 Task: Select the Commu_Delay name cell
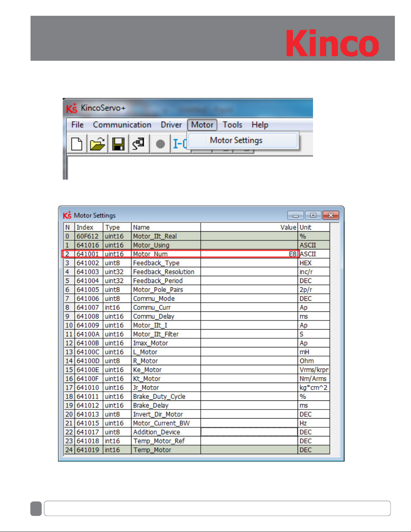[166, 316]
